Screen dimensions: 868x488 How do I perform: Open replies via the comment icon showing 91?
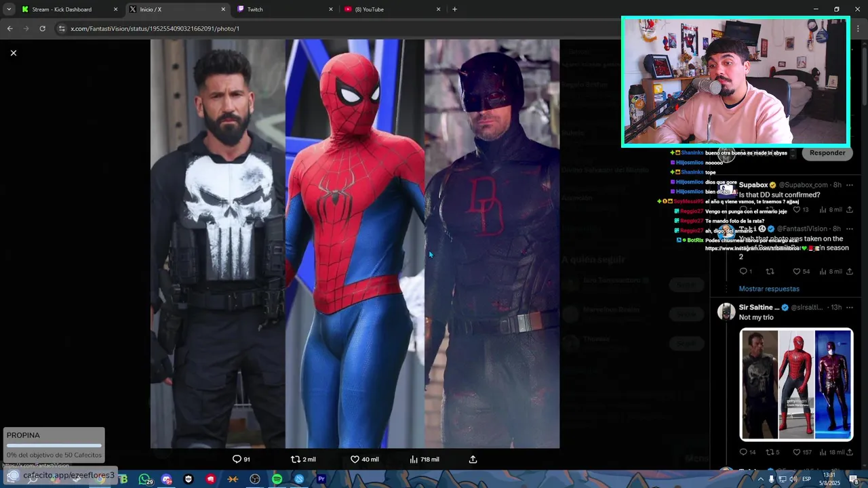(x=241, y=460)
